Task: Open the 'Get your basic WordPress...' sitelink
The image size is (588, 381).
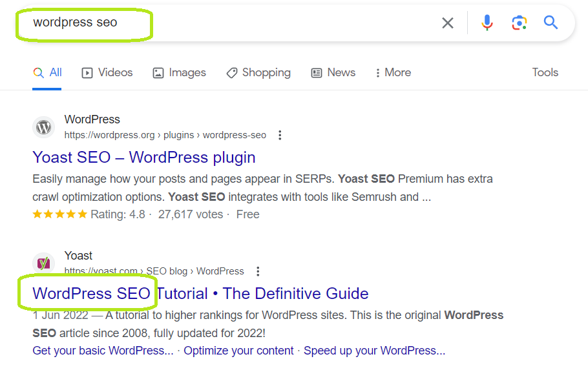Action: coord(103,351)
